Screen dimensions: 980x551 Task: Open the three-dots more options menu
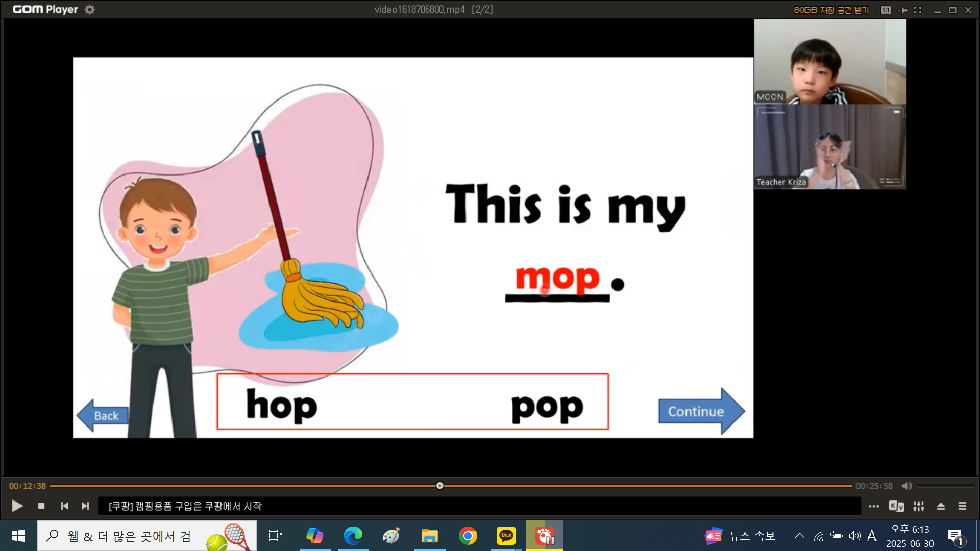(x=874, y=506)
